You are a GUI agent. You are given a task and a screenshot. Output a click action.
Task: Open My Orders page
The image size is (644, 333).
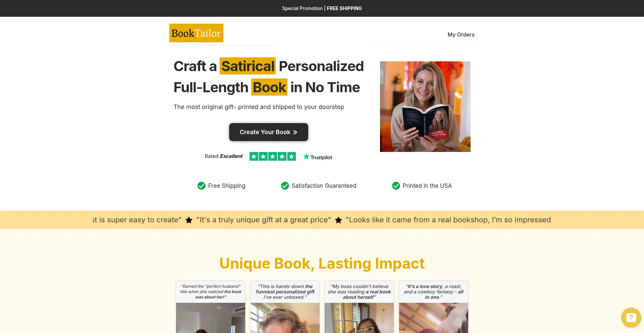(x=461, y=35)
